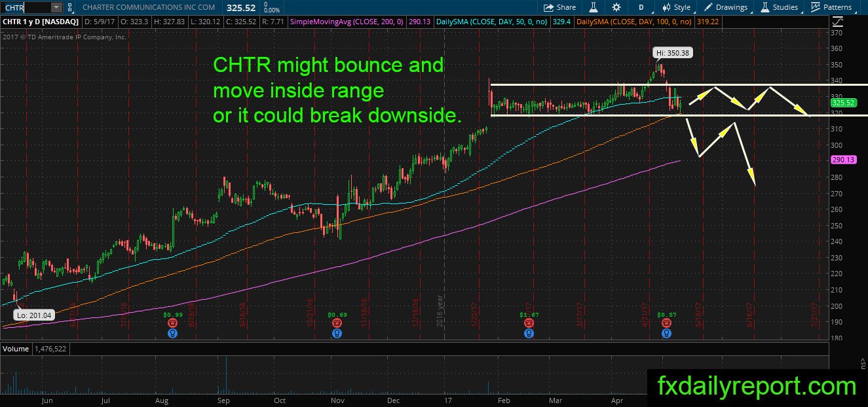Click the lightbulb icon below $1.67 earnings
The height and width of the screenshot is (407, 868).
(529, 333)
